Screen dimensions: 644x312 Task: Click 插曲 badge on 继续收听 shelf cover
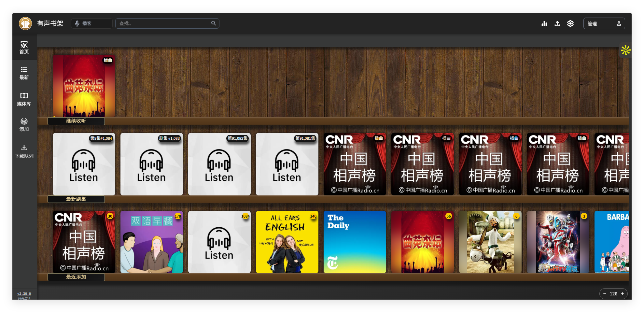pos(108,60)
